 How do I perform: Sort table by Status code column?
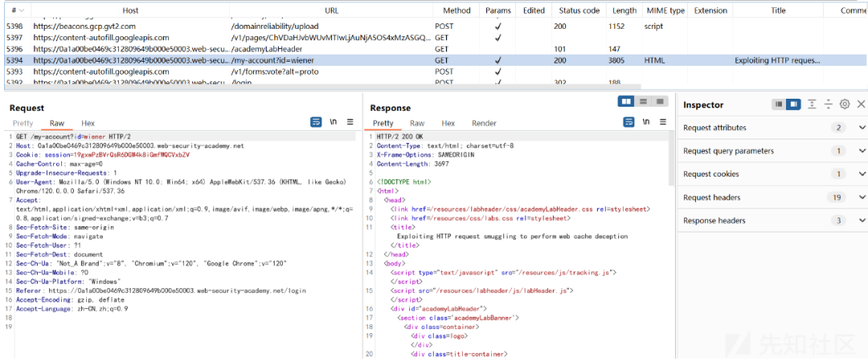pos(579,10)
